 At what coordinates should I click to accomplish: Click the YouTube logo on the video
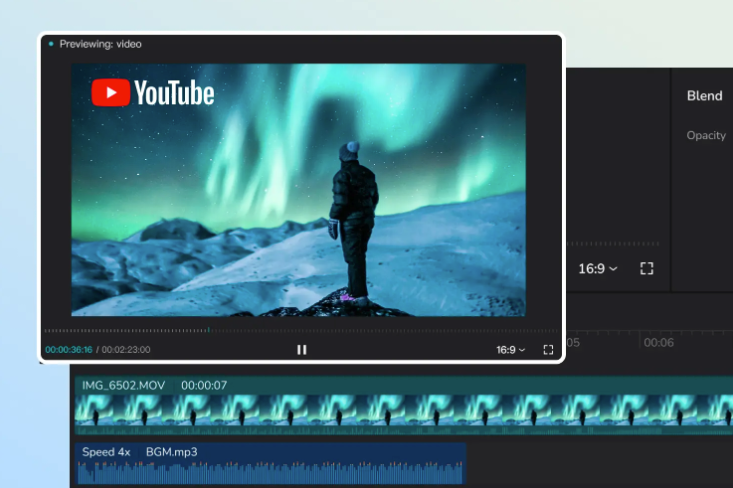coord(153,93)
